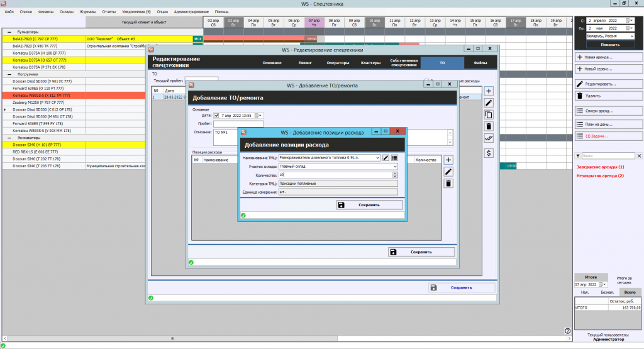644x349 pixels.
Task: Delete the expense position with the trash icon
Action: click(448, 184)
